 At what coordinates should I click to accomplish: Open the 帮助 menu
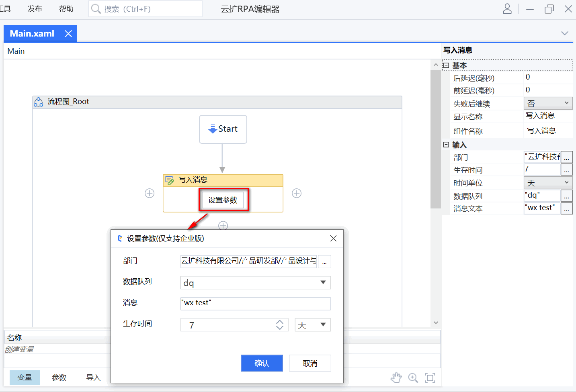point(66,9)
